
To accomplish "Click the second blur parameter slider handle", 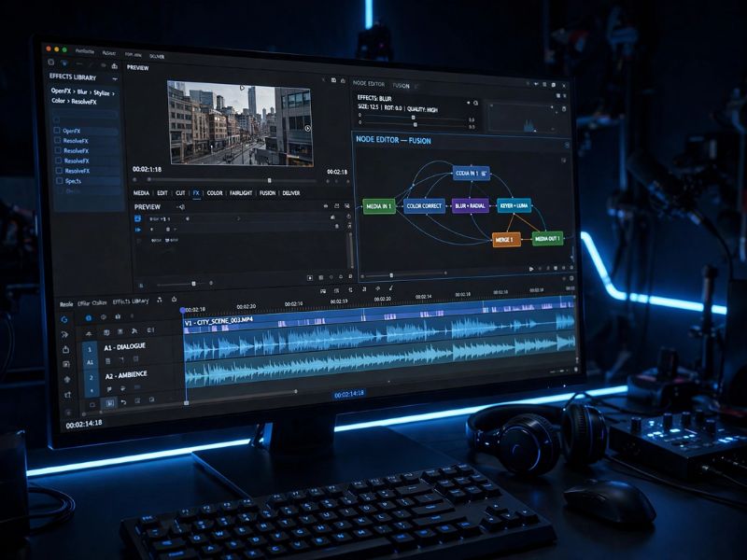I will point(416,125).
